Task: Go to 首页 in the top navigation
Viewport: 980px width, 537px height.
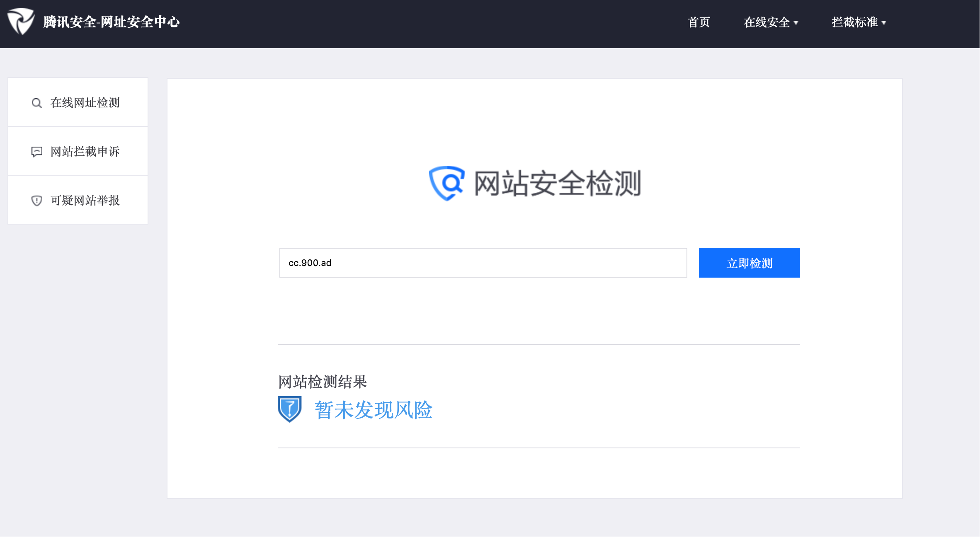Action: click(x=699, y=22)
